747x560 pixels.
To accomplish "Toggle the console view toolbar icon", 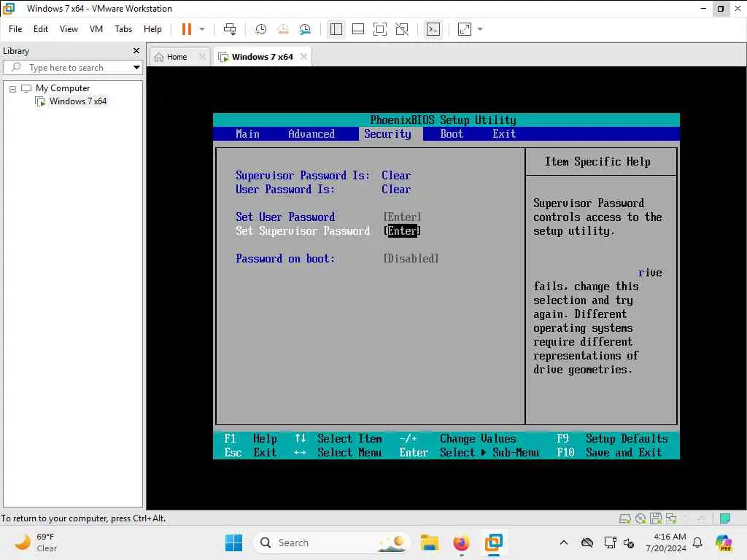I will [433, 29].
